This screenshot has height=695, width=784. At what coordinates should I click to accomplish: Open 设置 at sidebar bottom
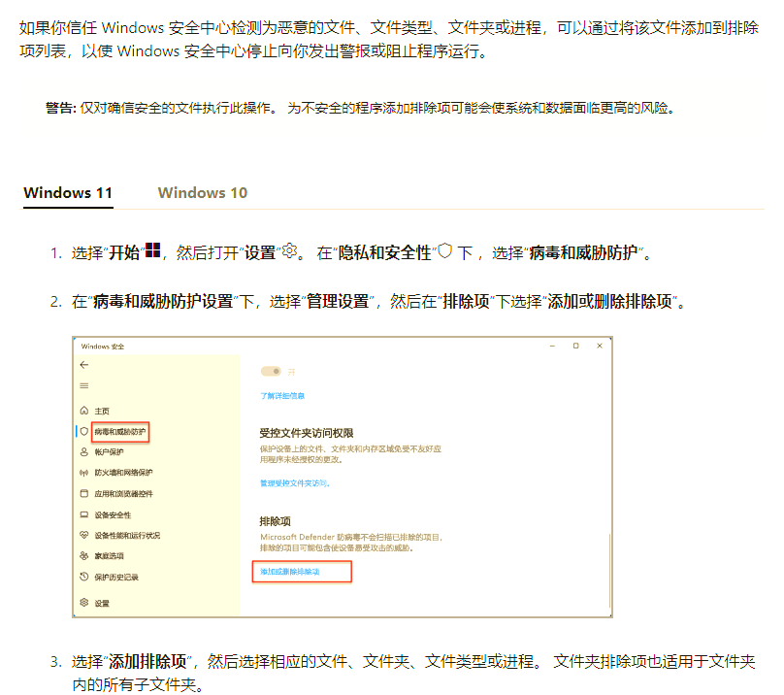102,603
